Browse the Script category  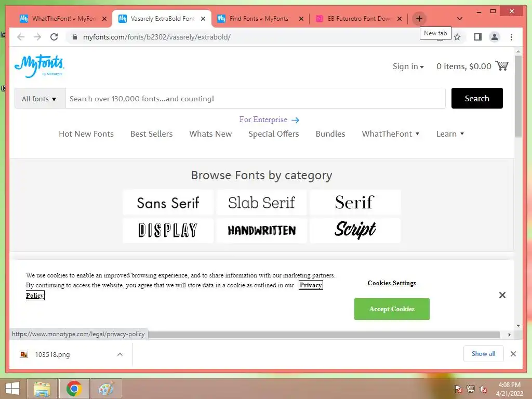pos(355,230)
